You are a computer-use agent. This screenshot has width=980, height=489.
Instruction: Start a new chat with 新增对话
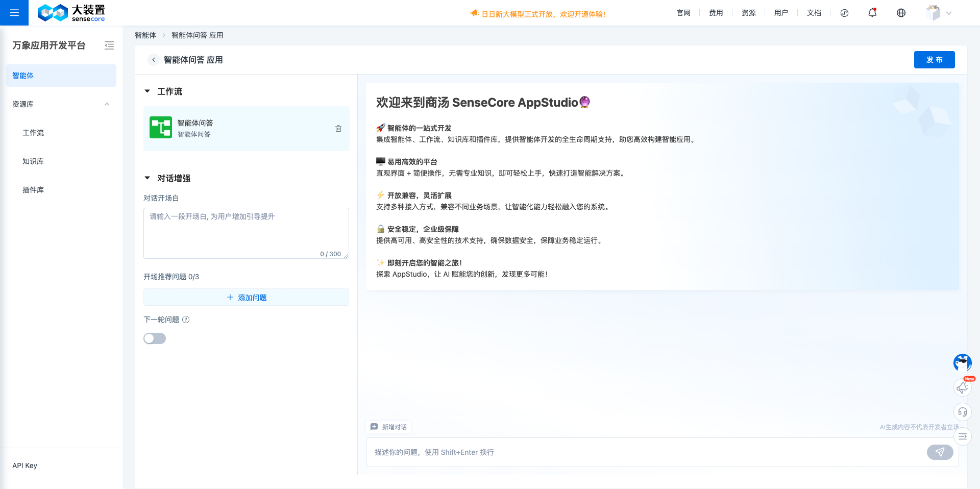click(389, 427)
